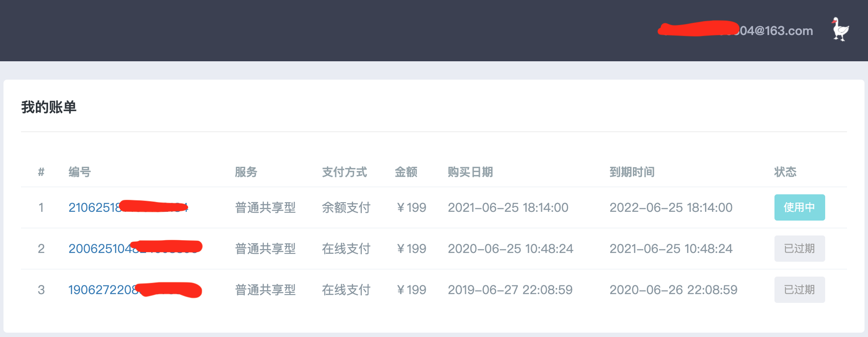Select the 购买日期 column header

click(470, 172)
